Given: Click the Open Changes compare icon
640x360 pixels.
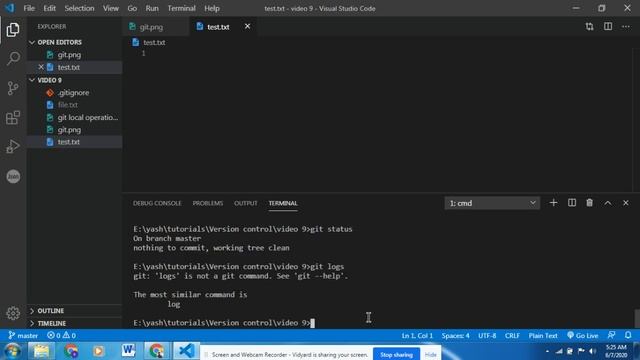Looking at the screenshot, I should (589, 27).
